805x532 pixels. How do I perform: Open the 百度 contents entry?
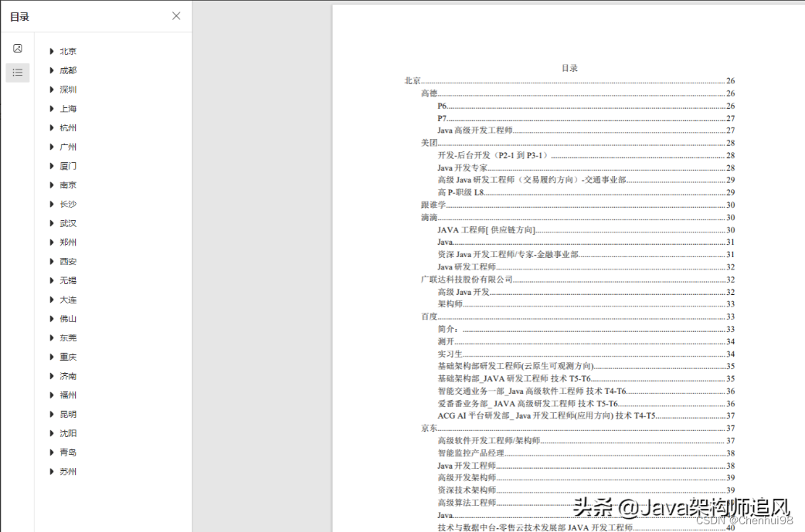point(578,317)
